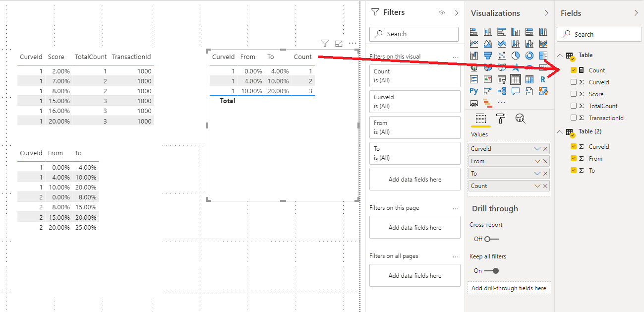Screen dimensions: 644x312
Task: Select the slicer visualization
Action: pos(502,79)
